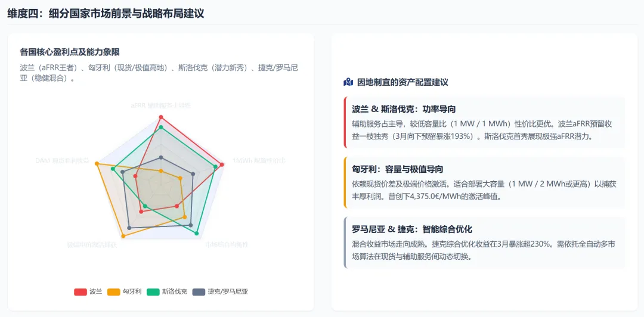Select the gray 捷克/罗马尼亚 point on the aFRR axis
This screenshot has height=317, width=644.
click(161, 157)
